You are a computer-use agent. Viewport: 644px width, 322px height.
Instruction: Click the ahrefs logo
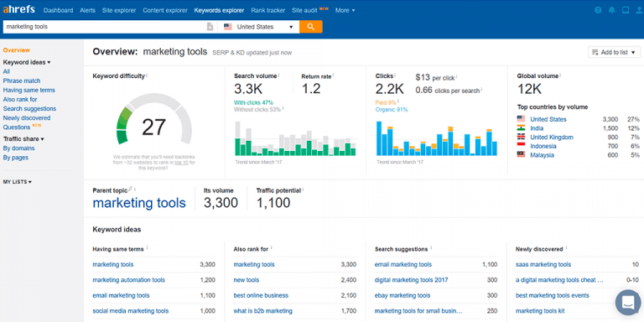[19, 10]
